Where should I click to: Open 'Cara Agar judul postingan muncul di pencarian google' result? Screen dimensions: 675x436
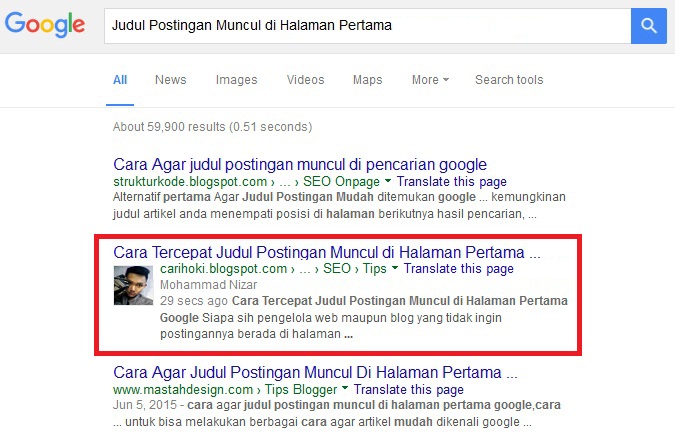coord(300,164)
